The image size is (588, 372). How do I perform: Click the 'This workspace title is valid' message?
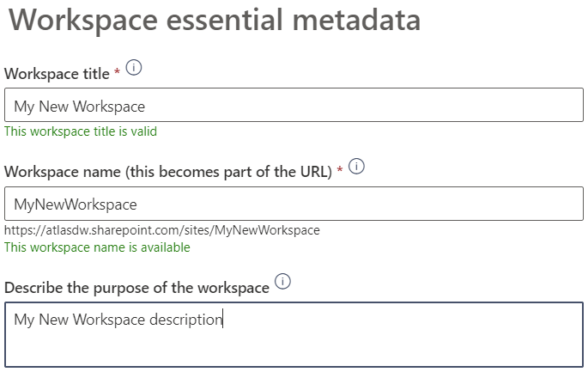pyautogui.click(x=81, y=131)
